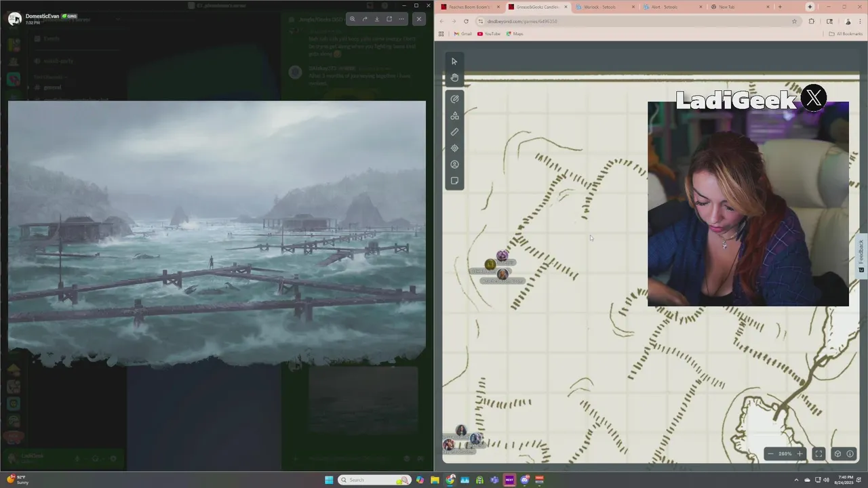Open Discord from the taskbar
The image size is (868, 488).
click(524, 480)
